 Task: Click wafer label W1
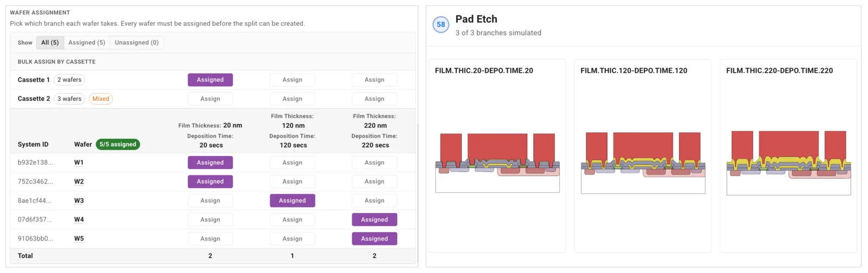click(x=79, y=162)
